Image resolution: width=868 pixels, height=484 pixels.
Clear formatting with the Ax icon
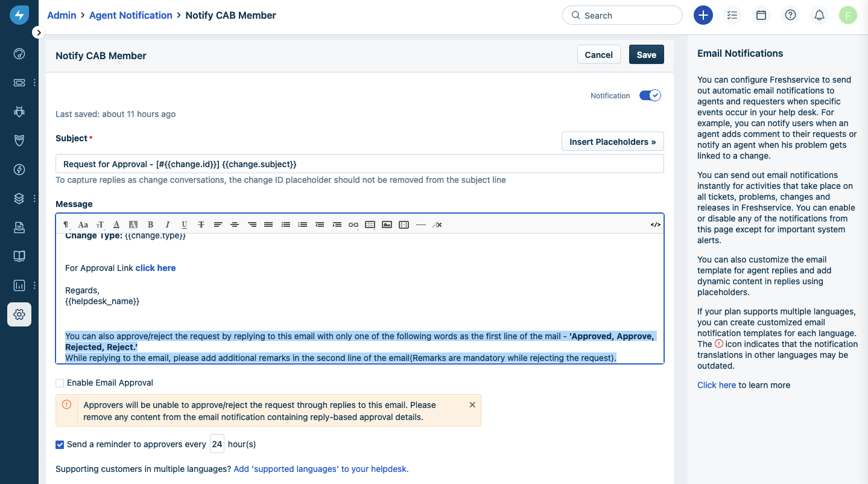tap(437, 224)
